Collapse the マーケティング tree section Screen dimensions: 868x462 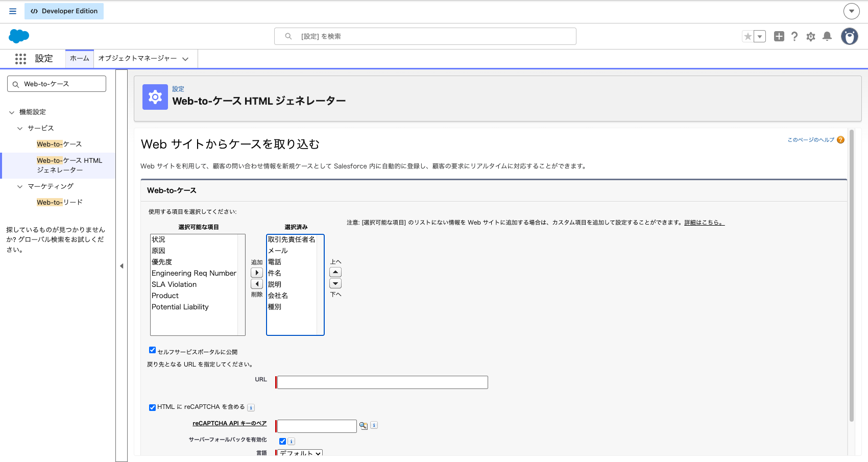tap(20, 187)
